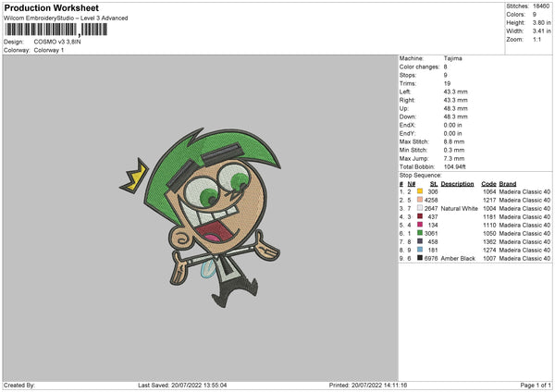The height and width of the screenshot is (392, 555).
Task: Click the Stitches count value 18460
Action: click(541, 6)
